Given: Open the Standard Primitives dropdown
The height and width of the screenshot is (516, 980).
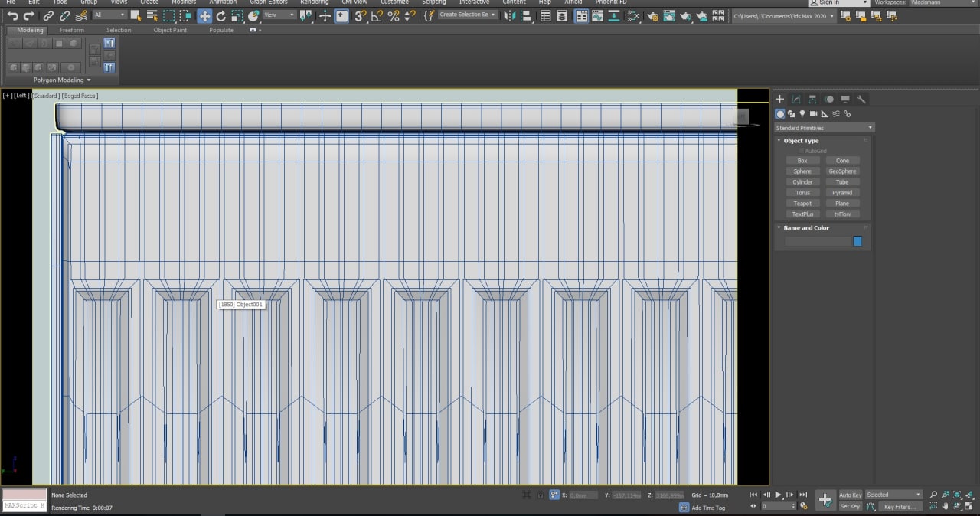Looking at the screenshot, I should [824, 128].
